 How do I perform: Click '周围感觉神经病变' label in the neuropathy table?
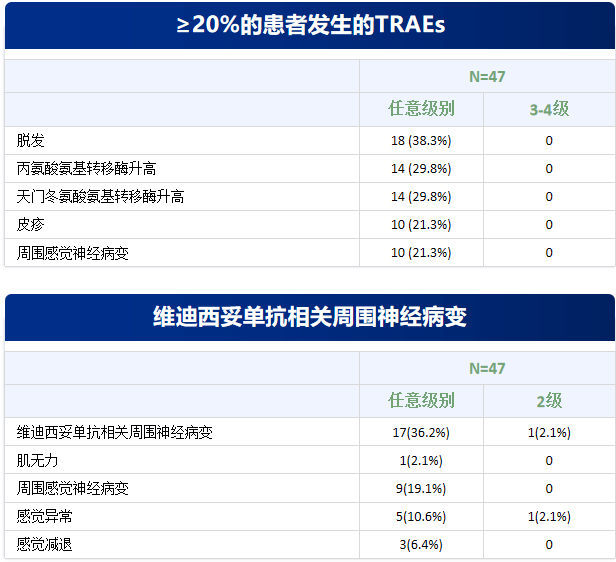point(73,489)
